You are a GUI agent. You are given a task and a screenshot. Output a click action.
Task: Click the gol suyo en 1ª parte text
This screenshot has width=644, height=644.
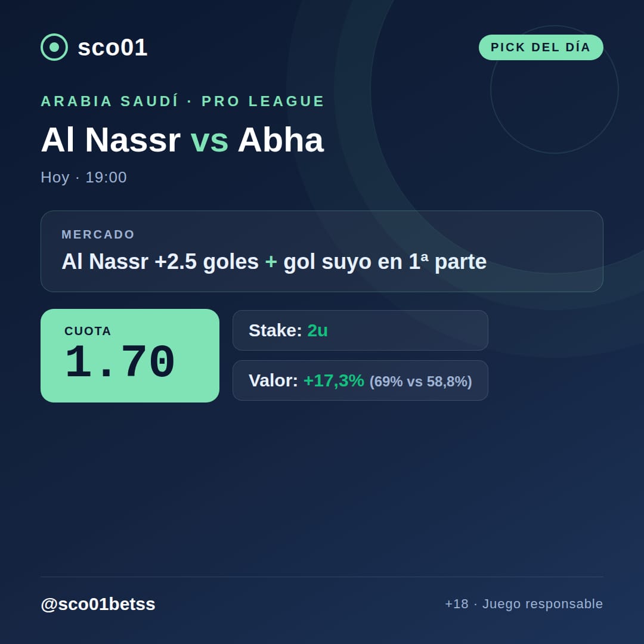pyautogui.click(x=385, y=262)
